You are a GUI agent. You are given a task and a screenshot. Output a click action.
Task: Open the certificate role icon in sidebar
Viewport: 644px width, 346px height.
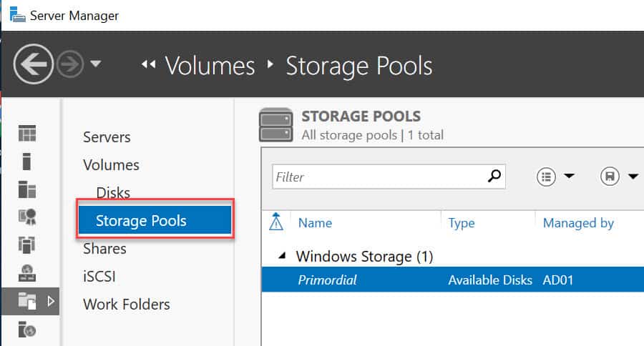point(27,217)
